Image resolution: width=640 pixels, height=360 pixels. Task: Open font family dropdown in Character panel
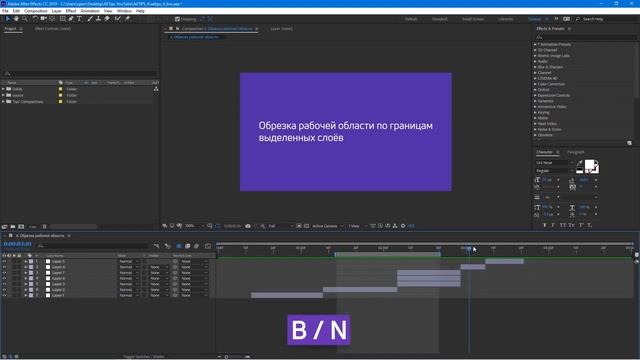coord(554,162)
